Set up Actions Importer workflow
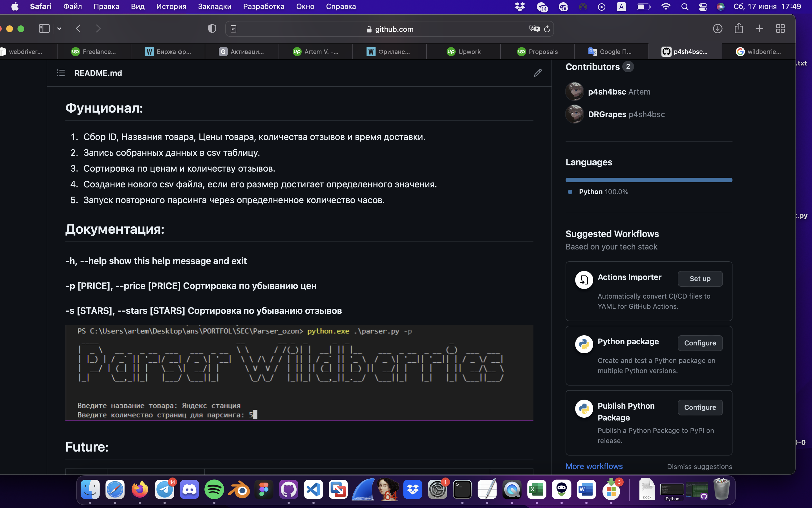 700,279
